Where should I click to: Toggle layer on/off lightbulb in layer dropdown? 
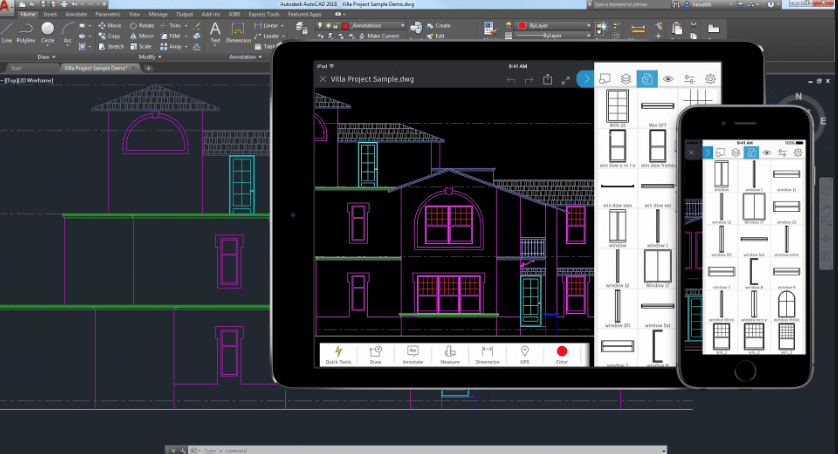tap(320, 26)
